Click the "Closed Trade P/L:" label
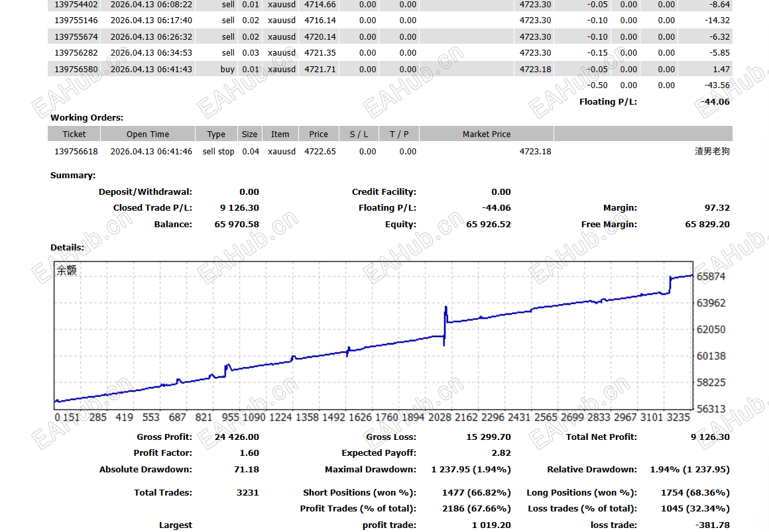 [152, 208]
